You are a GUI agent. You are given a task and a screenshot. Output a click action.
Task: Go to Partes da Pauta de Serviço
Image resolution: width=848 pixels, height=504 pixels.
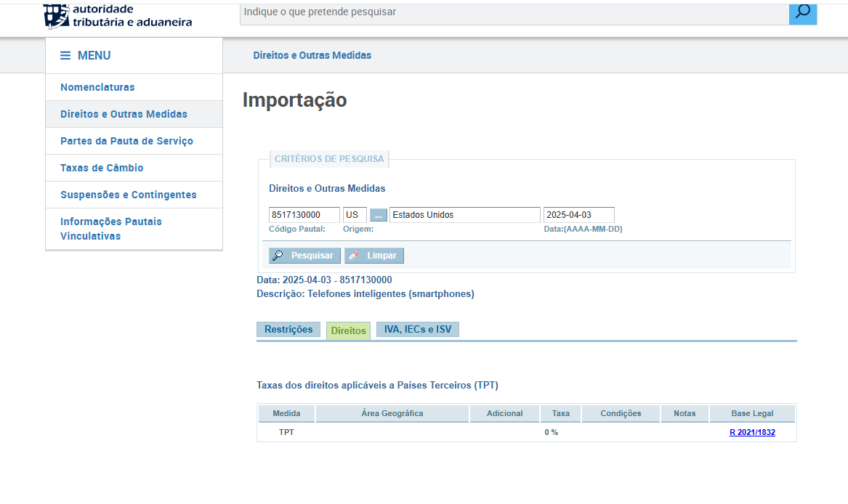pyautogui.click(x=126, y=141)
